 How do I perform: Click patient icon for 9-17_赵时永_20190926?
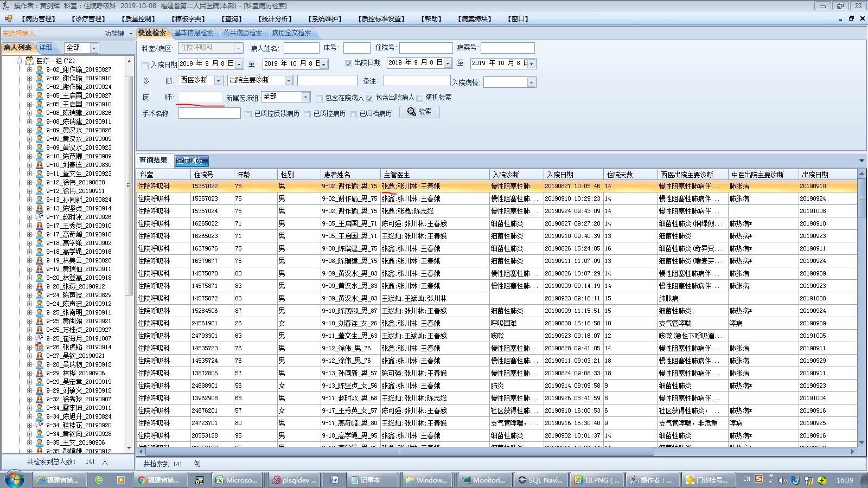tap(39, 217)
